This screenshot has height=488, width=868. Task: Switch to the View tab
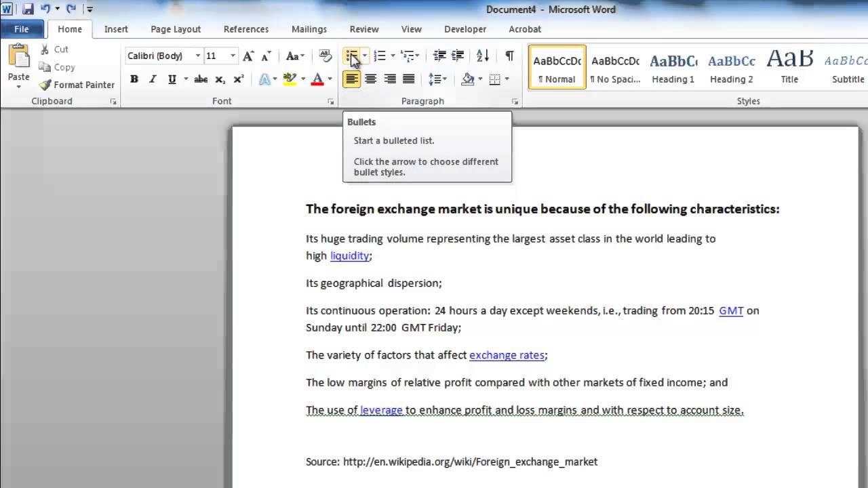click(412, 29)
